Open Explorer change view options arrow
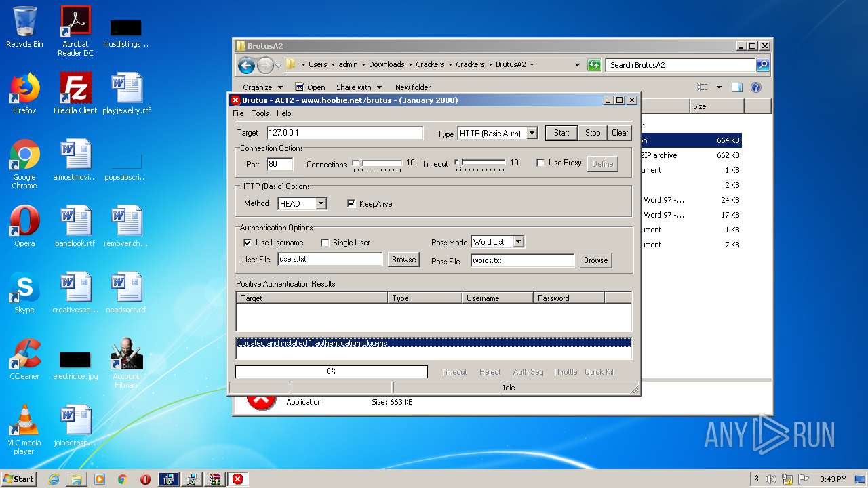The height and width of the screenshot is (488, 868). [x=719, y=87]
